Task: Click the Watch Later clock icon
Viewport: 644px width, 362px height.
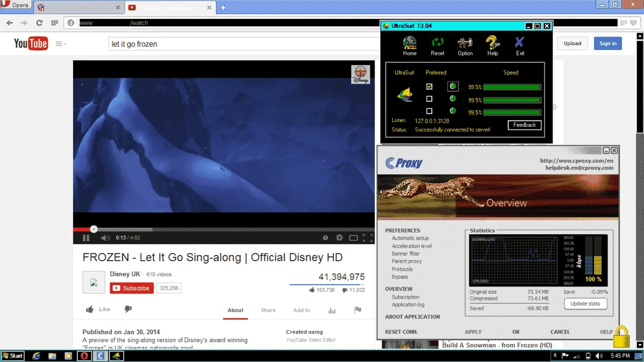Action: (x=325, y=237)
